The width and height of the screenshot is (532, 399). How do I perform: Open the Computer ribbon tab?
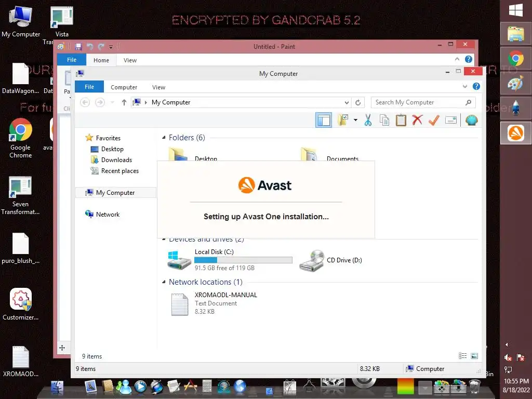tap(124, 87)
